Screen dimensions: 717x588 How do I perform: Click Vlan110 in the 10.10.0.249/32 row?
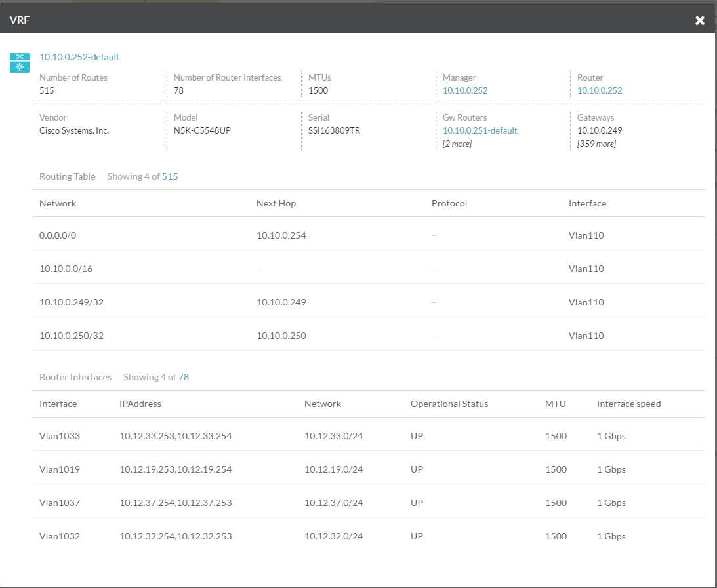click(x=586, y=302)
